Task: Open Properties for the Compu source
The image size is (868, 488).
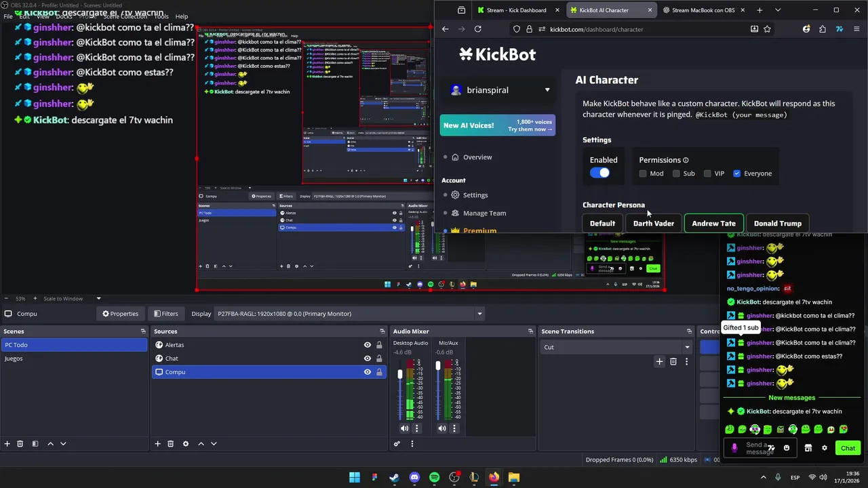Action: [x=120, y=314]
